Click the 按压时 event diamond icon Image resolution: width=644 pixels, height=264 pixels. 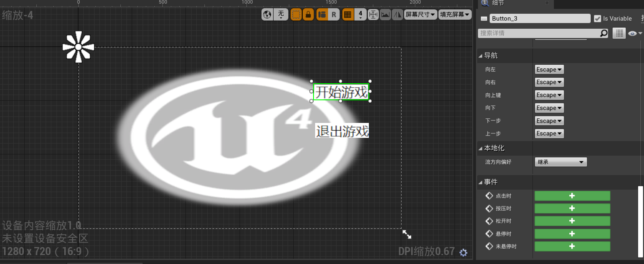(x=489, y=208)
